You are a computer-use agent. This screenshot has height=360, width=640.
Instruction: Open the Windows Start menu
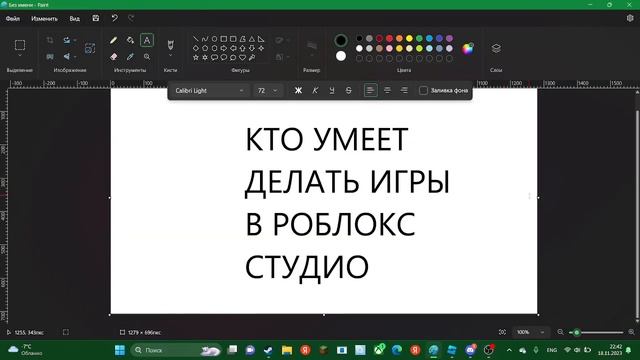[120, 350]
